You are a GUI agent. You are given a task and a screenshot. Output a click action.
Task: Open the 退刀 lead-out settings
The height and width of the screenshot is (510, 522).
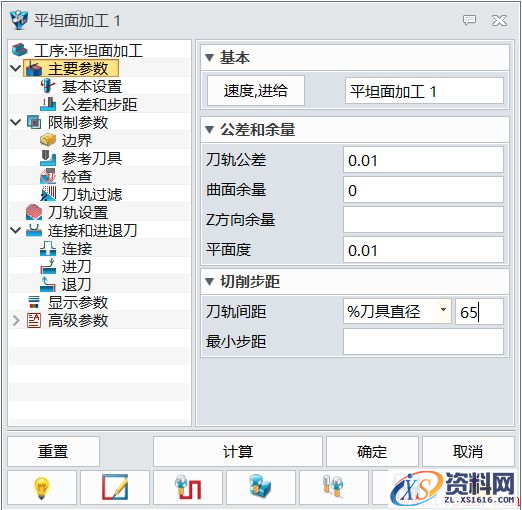coord(76,284)
